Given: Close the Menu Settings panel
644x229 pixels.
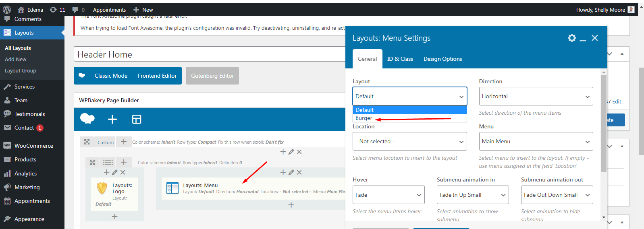Looking at the screenshot, I should click(x=595, y=38).
